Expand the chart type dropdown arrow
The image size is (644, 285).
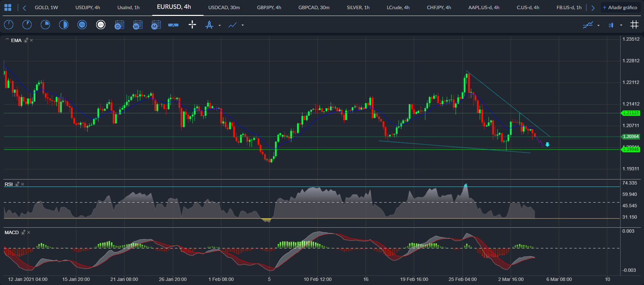coord(621,25)
